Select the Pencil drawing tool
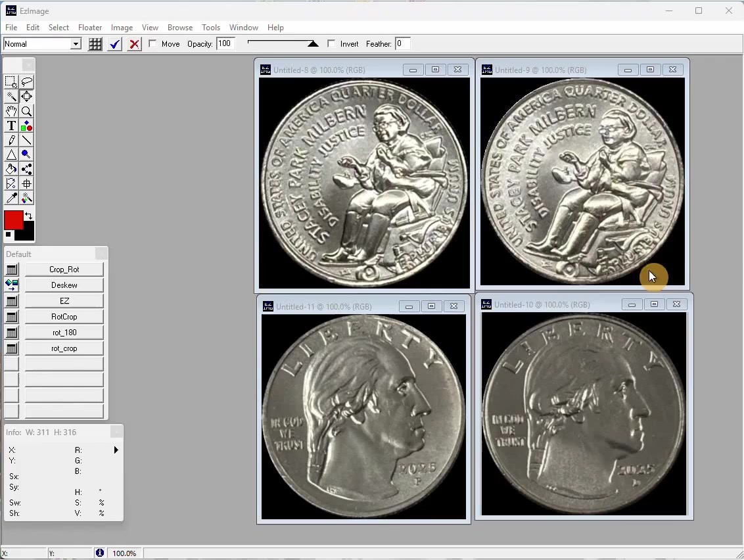This screenshot has width=744, height=560. coord(11,140)
